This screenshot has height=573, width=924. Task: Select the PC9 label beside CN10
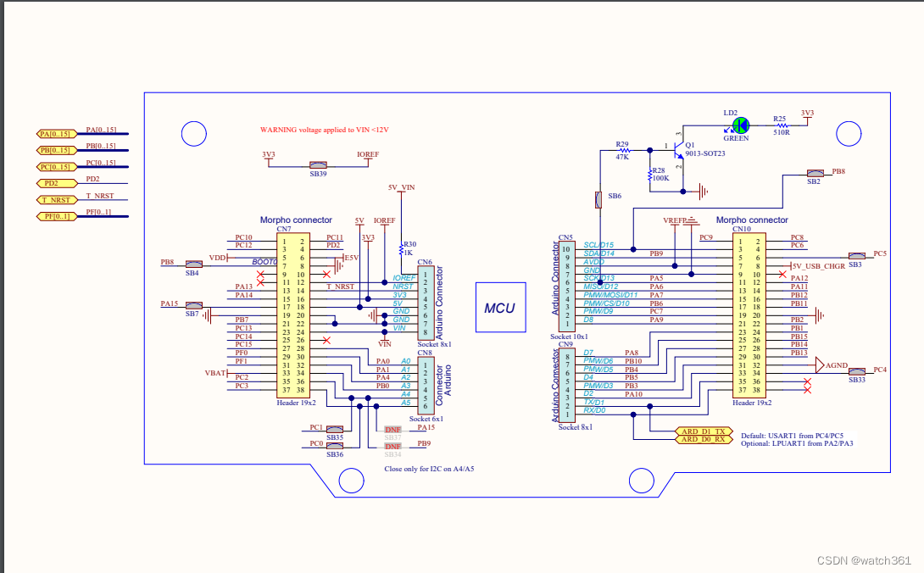(x=706, y=237)
